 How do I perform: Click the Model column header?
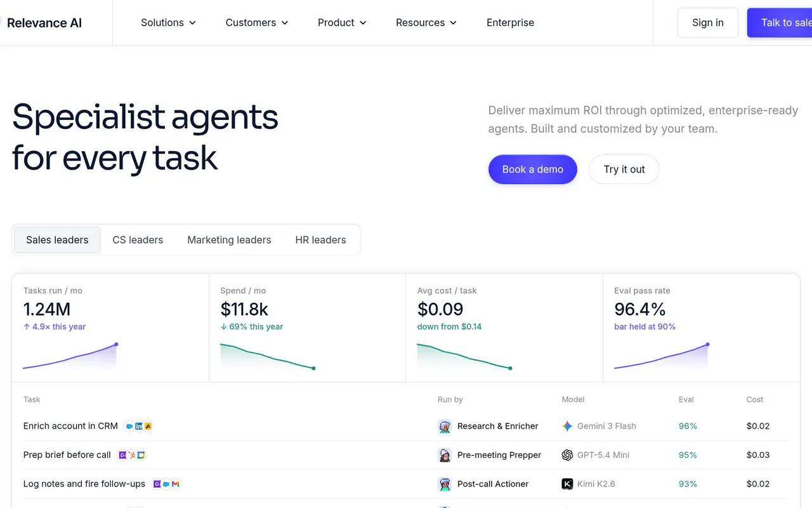click(x=573, y=399)
